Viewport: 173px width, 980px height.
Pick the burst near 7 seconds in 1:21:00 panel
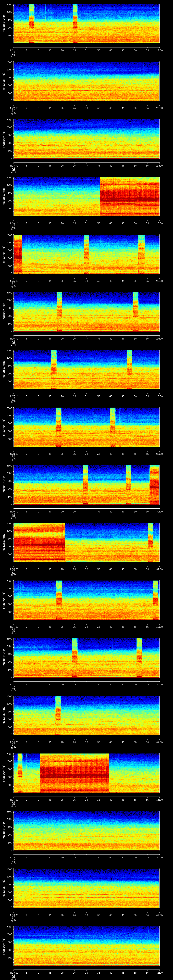pos(32,23)
